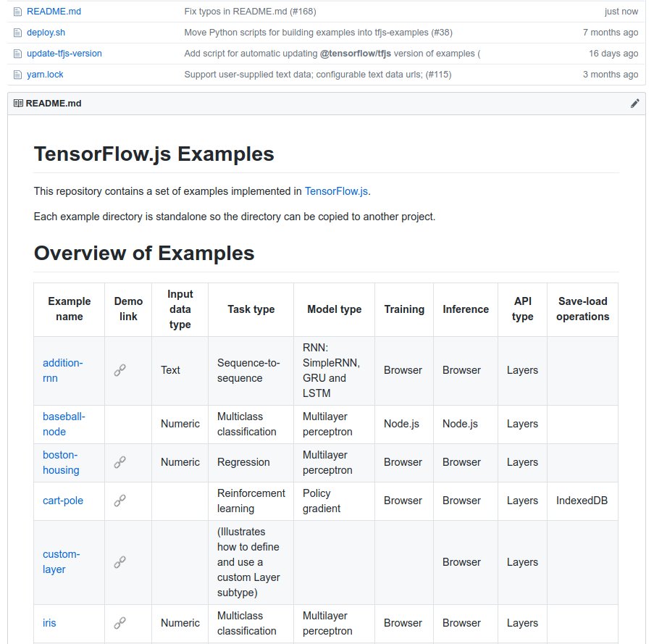The image size is (654, 644).
Task: Click the file icon beside README.md in file list
Action: [x=17, y=12]
